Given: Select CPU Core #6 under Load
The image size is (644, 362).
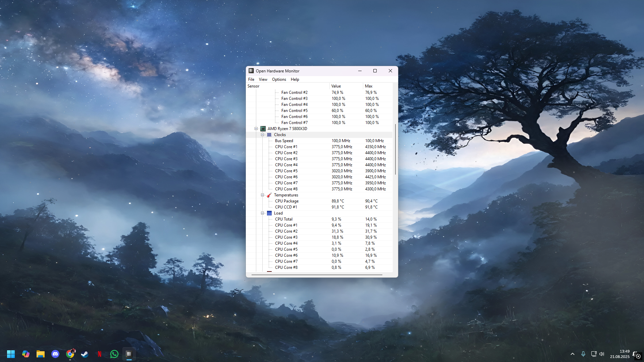Looking at the screenshot, I should [x=319, y=255].
